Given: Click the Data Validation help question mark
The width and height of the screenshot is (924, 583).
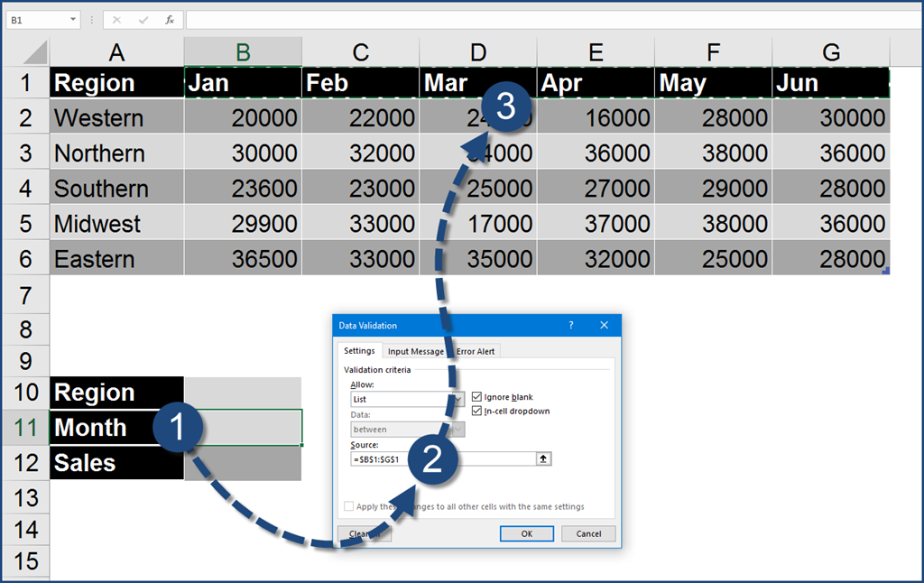Looking at the screenshot, I should click(x=571, y=325).
